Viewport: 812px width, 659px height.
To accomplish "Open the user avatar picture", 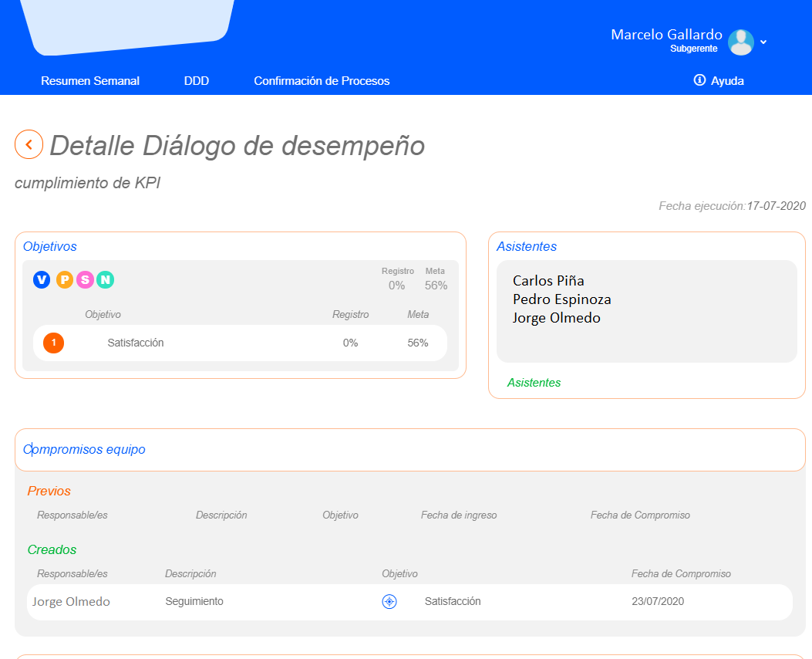I will tap(740, 42).
